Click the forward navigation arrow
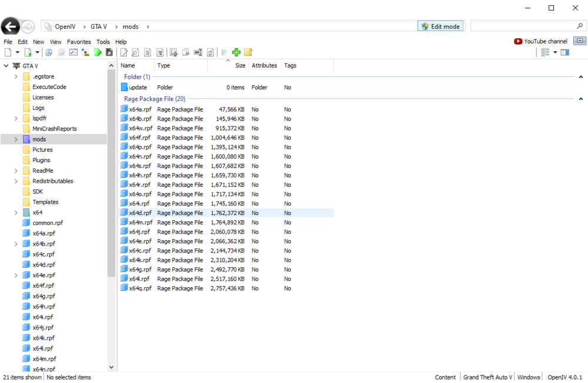The width and height of the screenshot is (588, 383). point(28,26)
